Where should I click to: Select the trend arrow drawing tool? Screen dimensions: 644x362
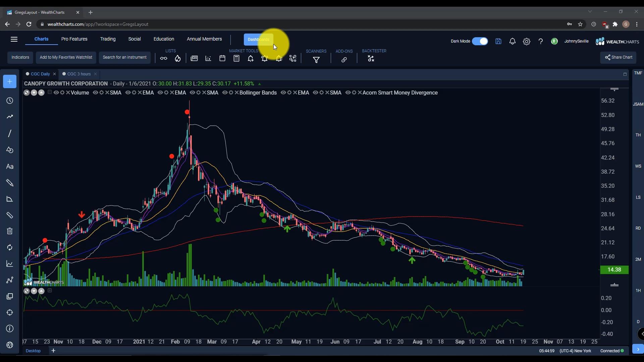coord(10,117)
